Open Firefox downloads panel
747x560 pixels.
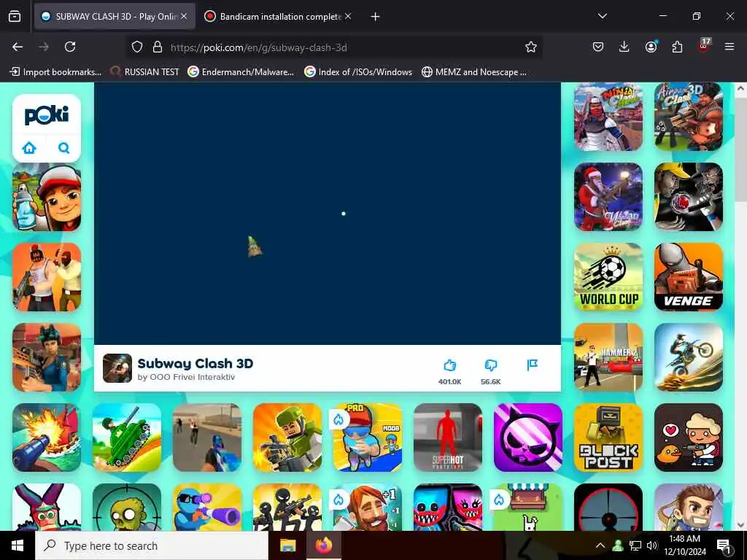624,47
